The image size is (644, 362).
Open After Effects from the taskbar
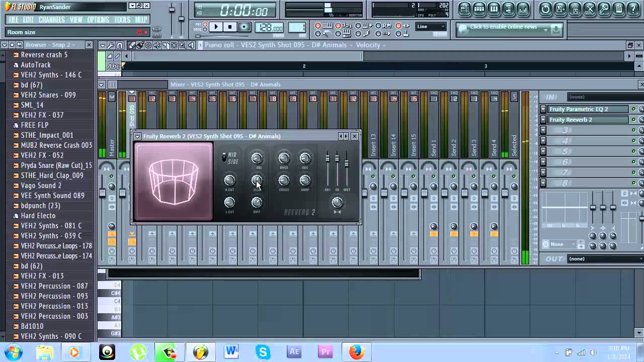(x=294, y=352)
